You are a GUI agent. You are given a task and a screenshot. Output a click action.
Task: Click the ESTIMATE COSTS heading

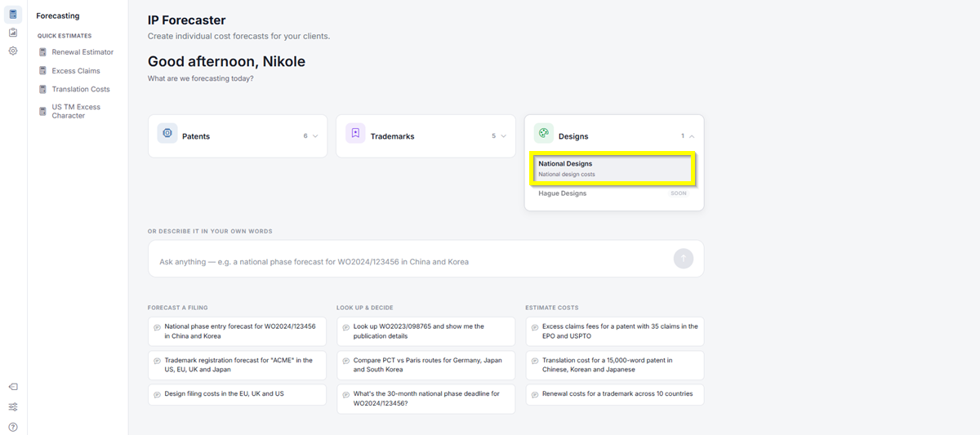coord(552,308)
